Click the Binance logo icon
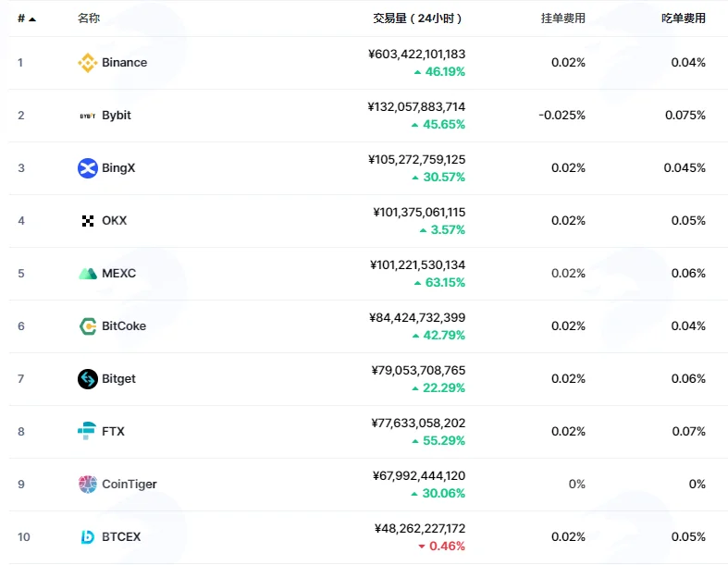Screen dimensions: 728x565 coord(87,63)
